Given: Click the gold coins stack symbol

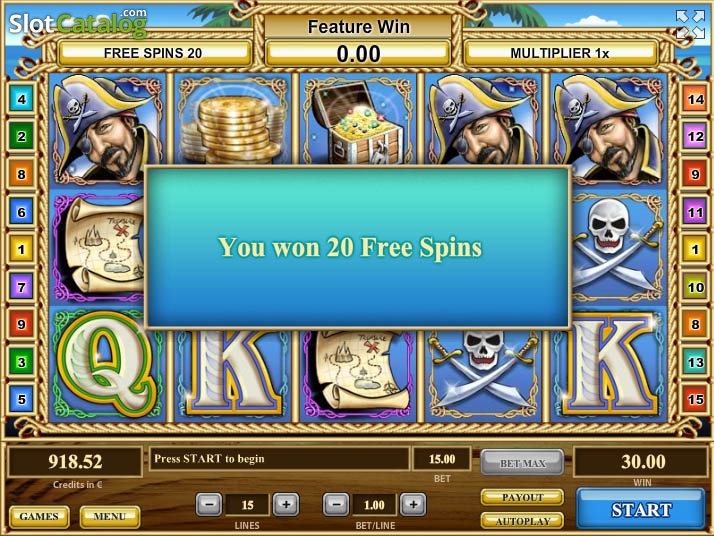Looking at the screenshot, I should click(233, 121).
